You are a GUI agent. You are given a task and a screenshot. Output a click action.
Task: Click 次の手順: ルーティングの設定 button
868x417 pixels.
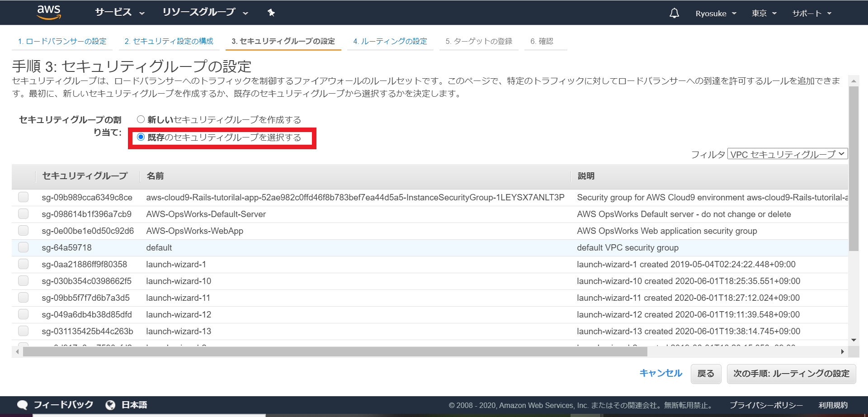click(791, 374)
